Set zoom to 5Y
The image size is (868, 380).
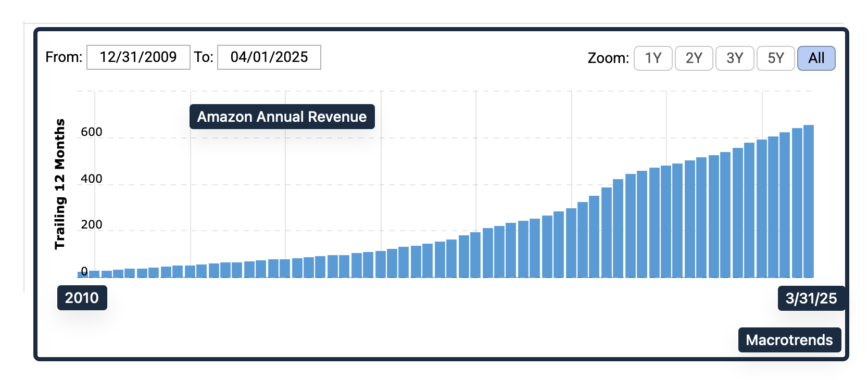[776, 58]
